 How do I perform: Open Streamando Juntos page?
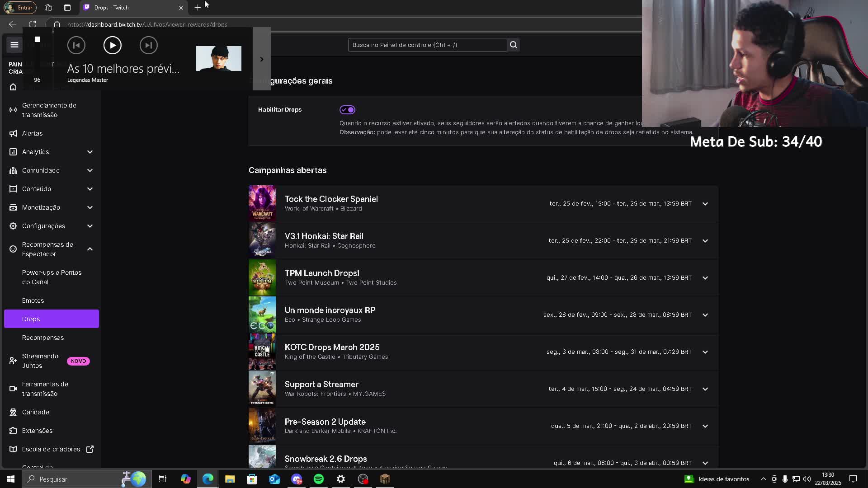pyautogui.click(x=51, y=361)
